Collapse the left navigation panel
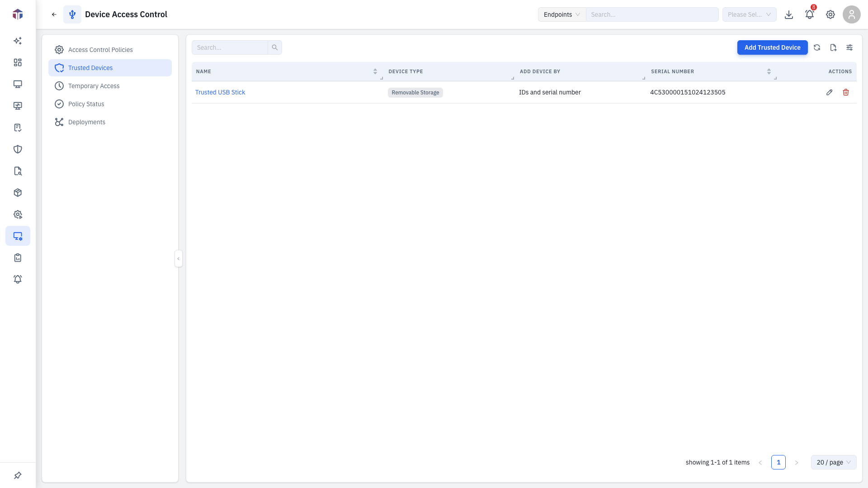 179,258
